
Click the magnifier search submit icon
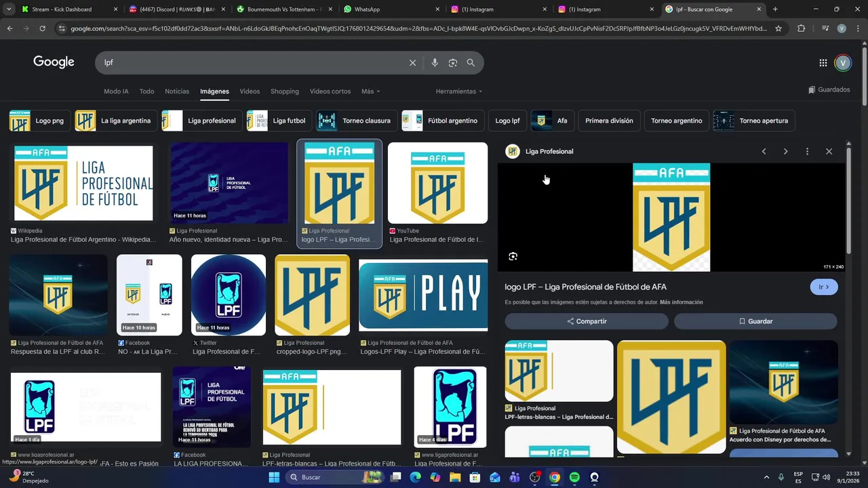(471, 62)
